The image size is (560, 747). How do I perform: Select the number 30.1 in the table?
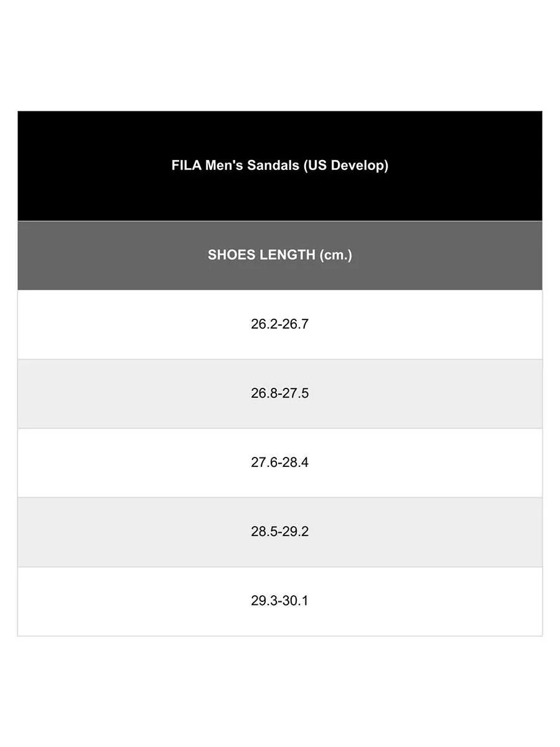click(x=296, y=601)
